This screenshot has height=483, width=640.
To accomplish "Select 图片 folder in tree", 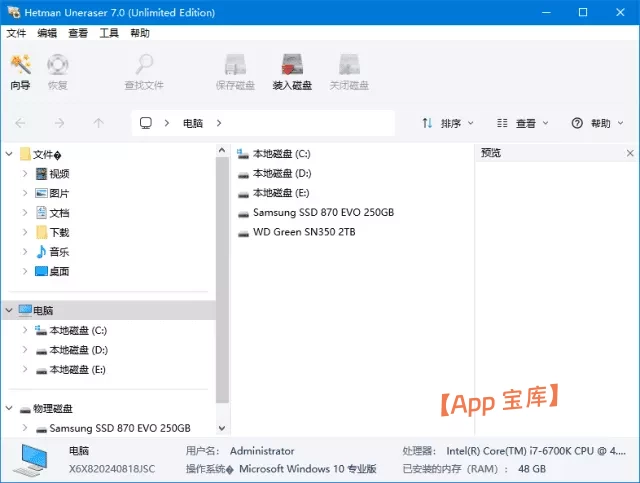I will (52, 193).
